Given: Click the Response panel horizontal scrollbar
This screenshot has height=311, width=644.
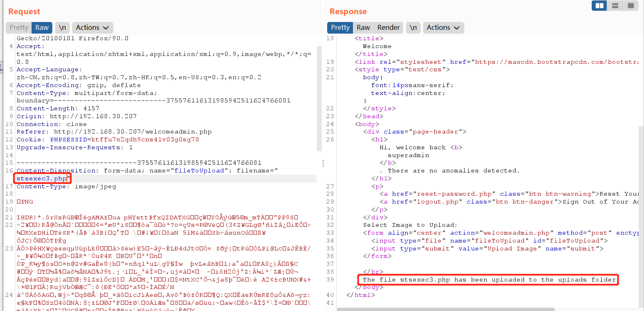Looking at the screenshot, I should pyautogui.click(x=446, y=309).
